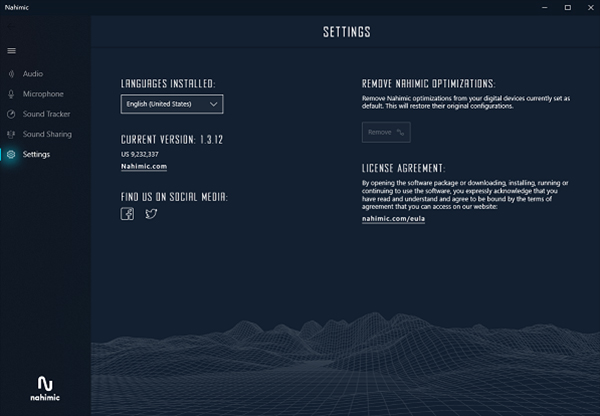Click the back arrow at the top left

pyautogui.click(x=11, y=27)
